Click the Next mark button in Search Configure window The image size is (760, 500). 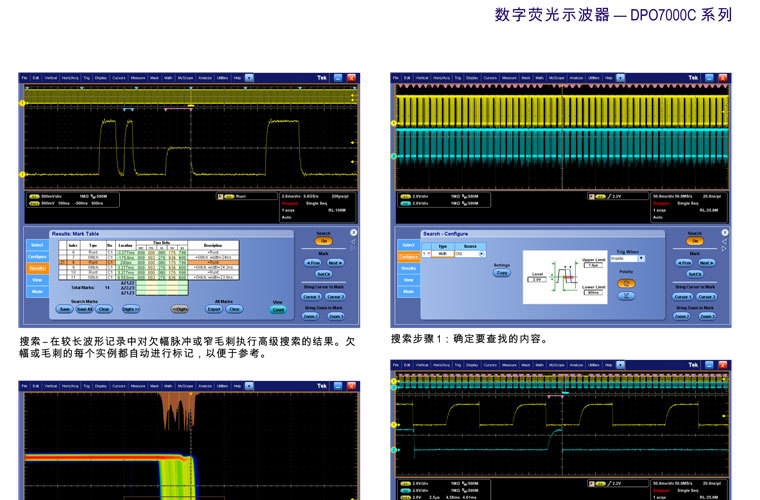click(706, 263)
